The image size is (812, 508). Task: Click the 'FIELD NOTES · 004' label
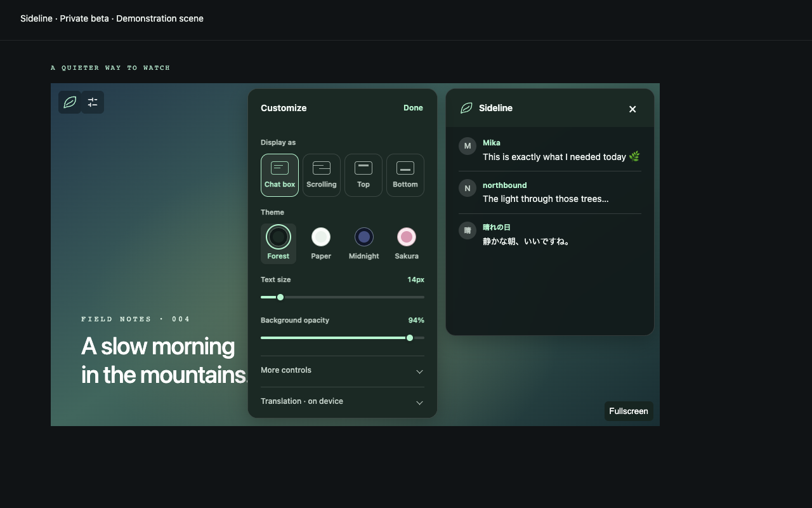click(136, 319)
